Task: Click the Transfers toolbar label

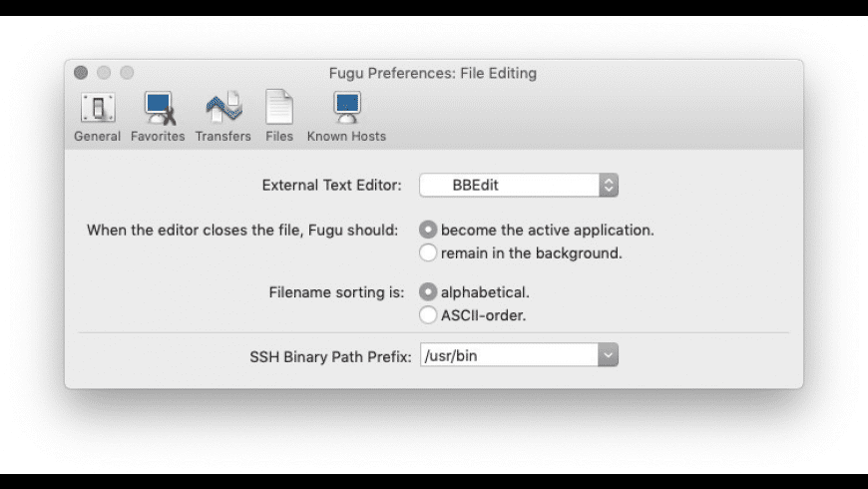Action: coord(223,137)
